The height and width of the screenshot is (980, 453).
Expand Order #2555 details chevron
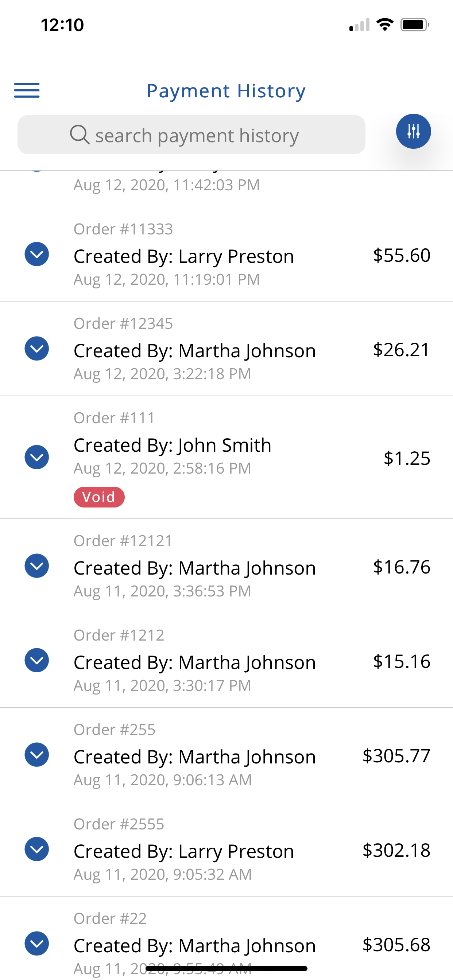(x=36, y=849)
